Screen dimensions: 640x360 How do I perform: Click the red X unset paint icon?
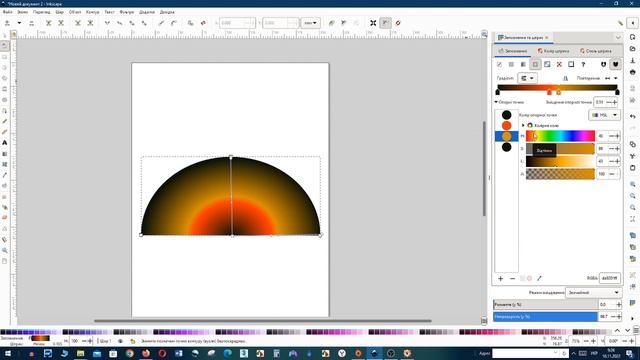tap(559, 64)
